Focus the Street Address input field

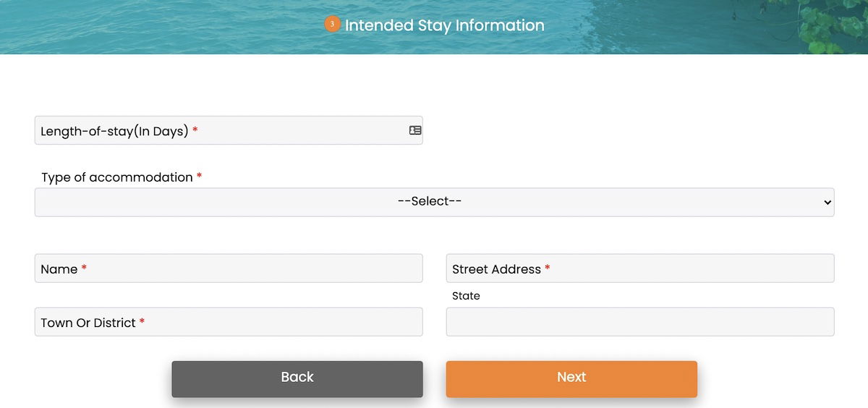640,268
